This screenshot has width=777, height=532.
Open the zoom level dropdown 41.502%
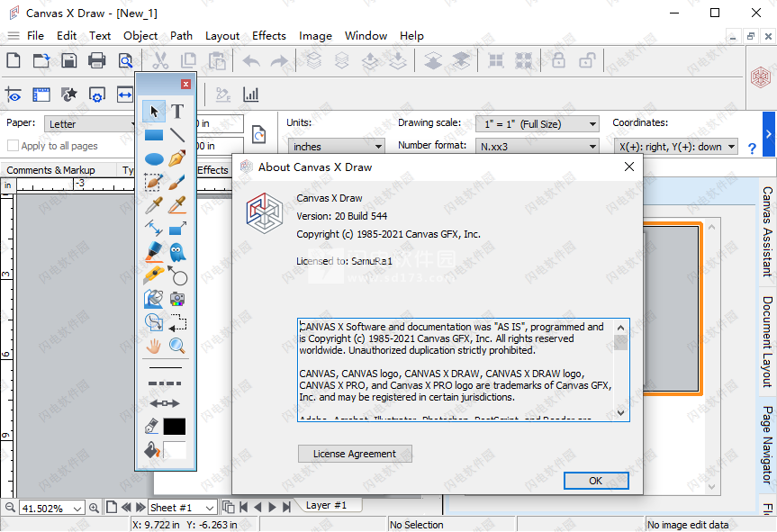[x=50, y=508]
